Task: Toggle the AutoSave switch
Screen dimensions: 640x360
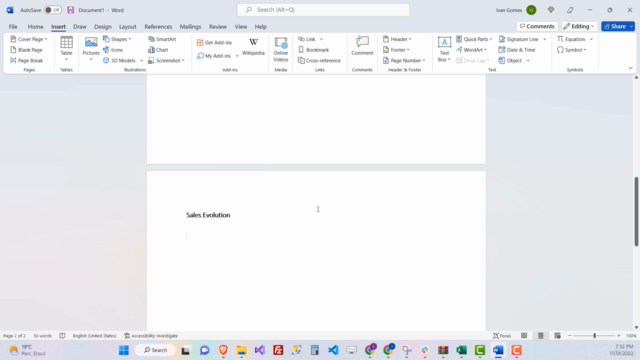Action: coord(53,10)
